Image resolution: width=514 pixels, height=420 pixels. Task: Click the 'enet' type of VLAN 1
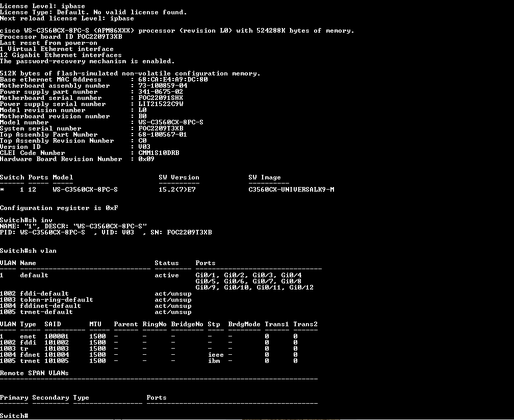28,336
